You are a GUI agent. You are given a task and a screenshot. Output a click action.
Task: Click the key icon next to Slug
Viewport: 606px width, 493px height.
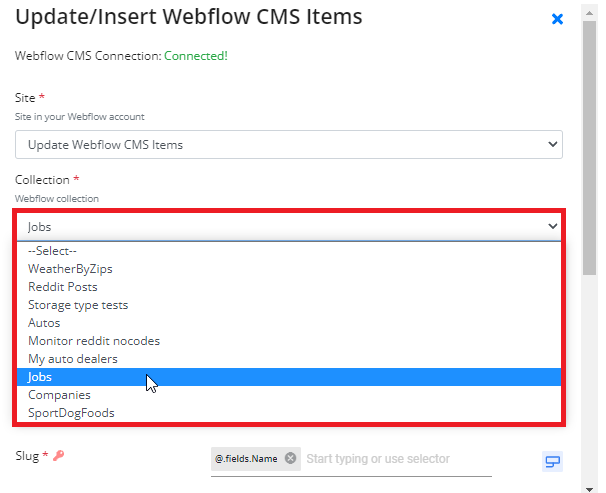click(x=59, y=456)
